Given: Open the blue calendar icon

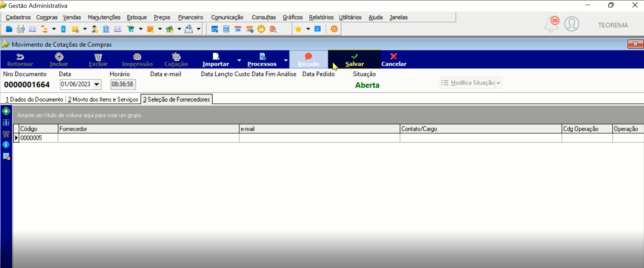Looking at the screenshot, I should [x=214, y=29].
